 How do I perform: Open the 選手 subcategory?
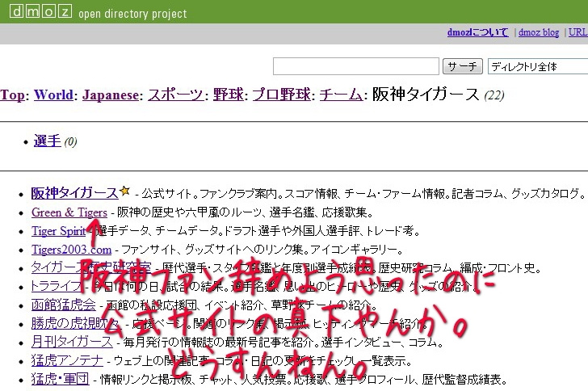coord(47,141)
